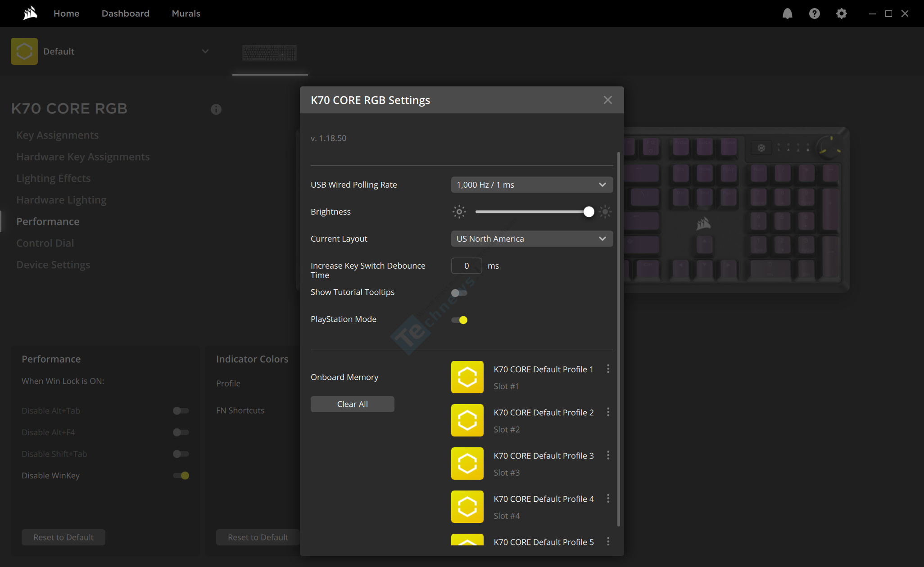Click the Slot #2 profile icon

(467, 420)
